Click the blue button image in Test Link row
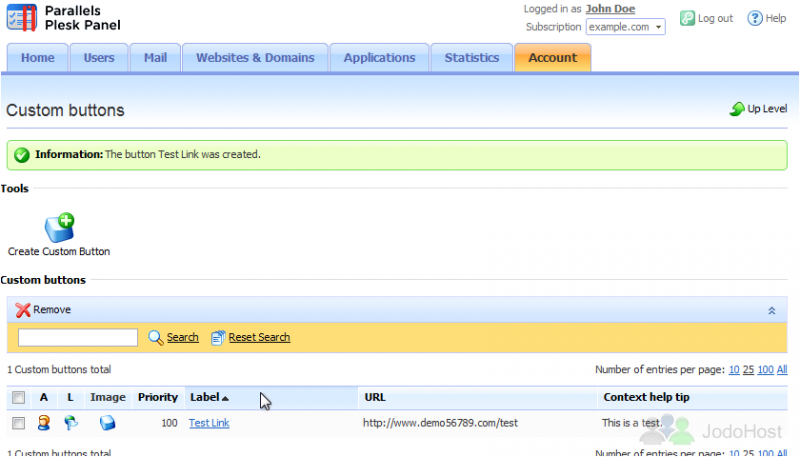Screen dimensions: 800x457 pos(107,422)
